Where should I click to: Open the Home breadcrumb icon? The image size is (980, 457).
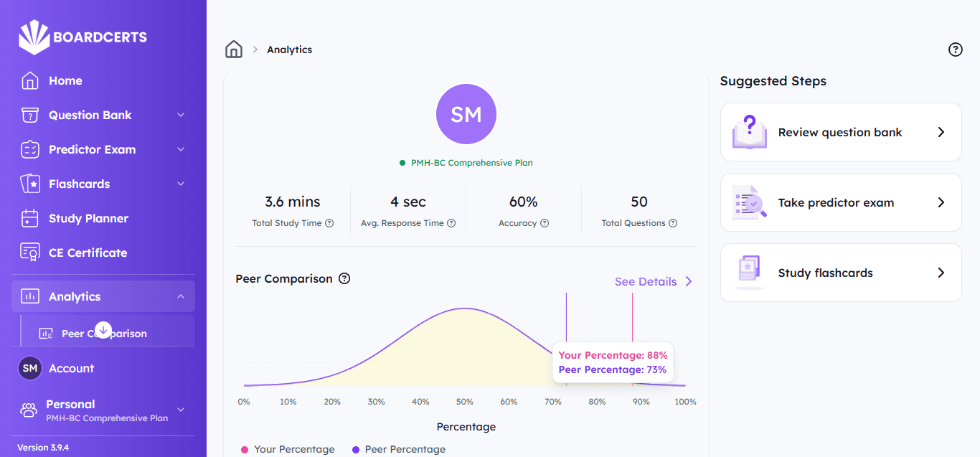(234, 48)
